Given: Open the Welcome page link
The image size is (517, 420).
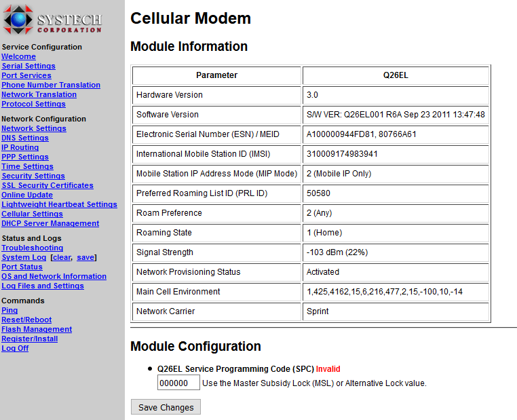Looking at the screenshot, I should pos(18,57).
